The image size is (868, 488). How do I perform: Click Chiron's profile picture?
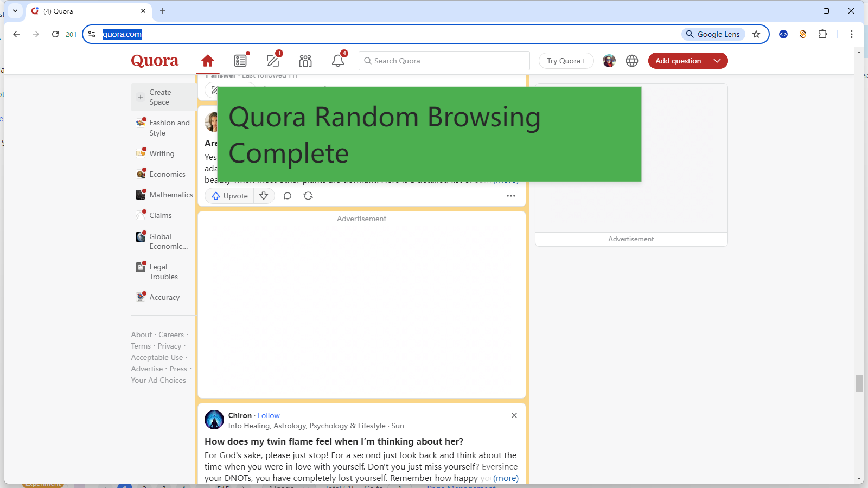click(x=214, y=420)
